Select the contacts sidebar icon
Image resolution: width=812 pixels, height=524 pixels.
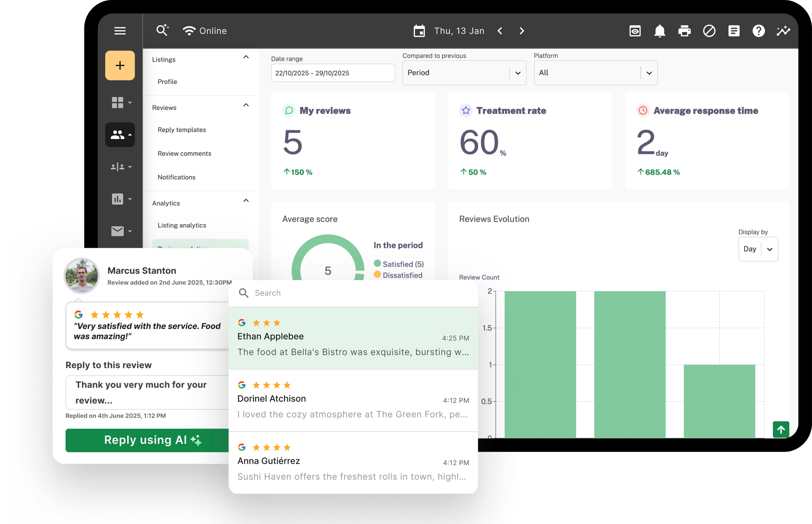pos(119,134)
